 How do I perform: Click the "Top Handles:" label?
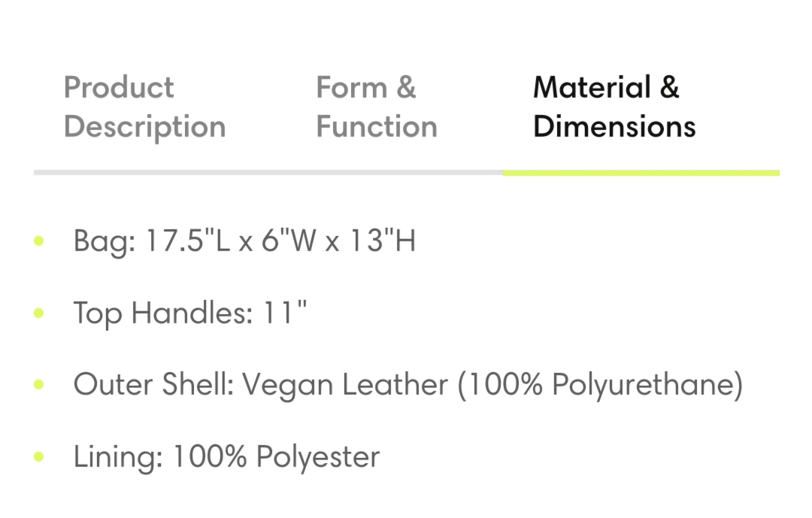163,314
